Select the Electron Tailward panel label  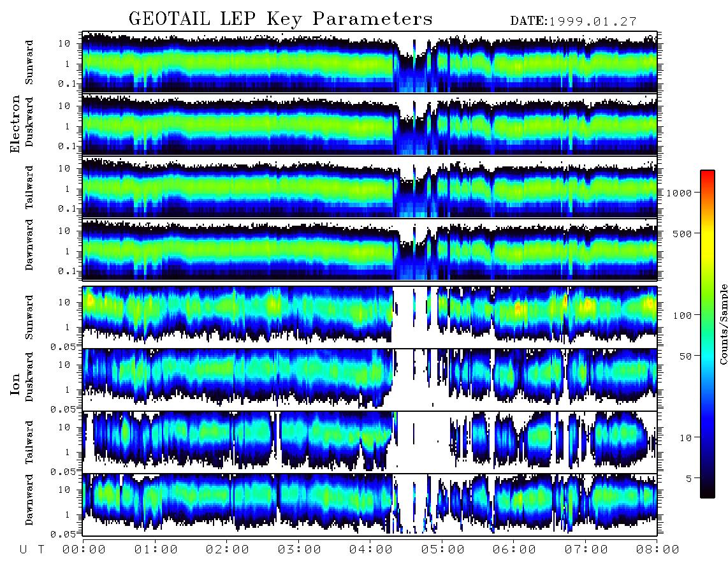(x=29, y=187)
